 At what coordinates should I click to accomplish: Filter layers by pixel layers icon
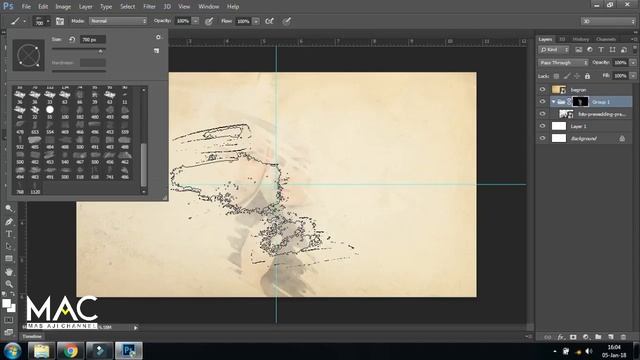pos(578,50)
